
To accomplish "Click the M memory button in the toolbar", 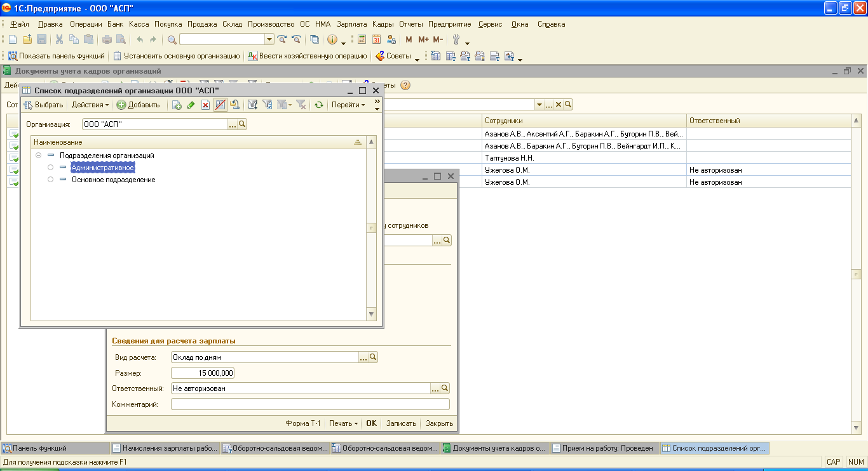I will point(409,39).
